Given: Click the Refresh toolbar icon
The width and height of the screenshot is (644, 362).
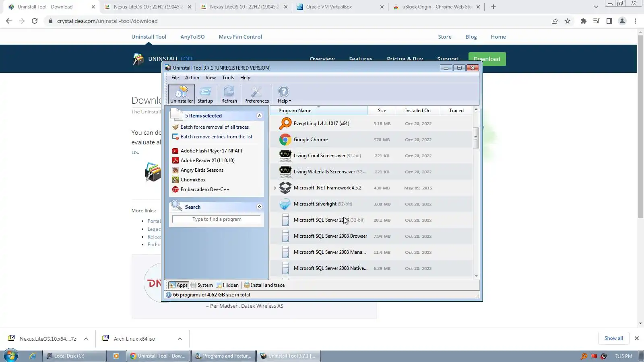Looking at the screenshot, I should [229, 94].
